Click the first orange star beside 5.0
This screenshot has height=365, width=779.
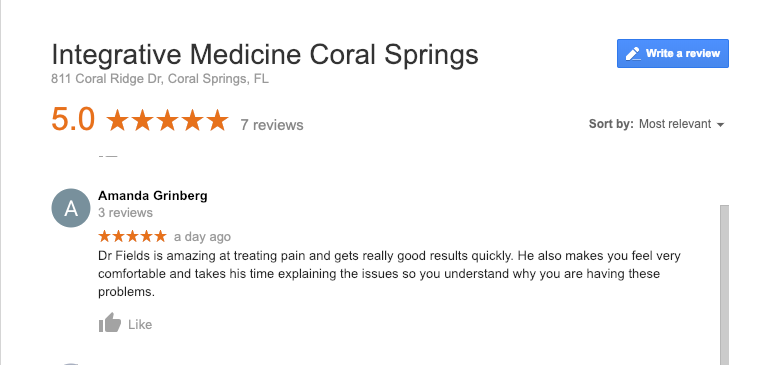pos(117,121)
